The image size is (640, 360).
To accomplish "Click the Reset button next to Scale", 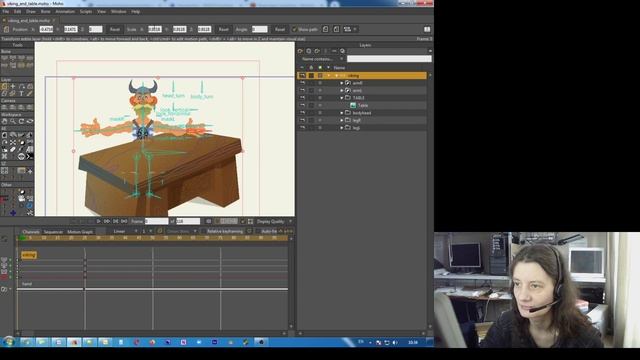I will (x=224, y=29).
